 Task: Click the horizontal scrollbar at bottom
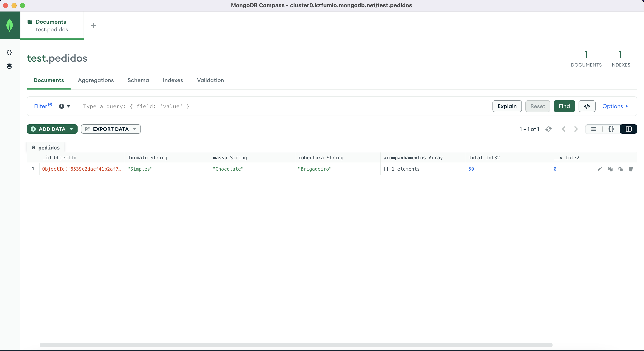296,345
